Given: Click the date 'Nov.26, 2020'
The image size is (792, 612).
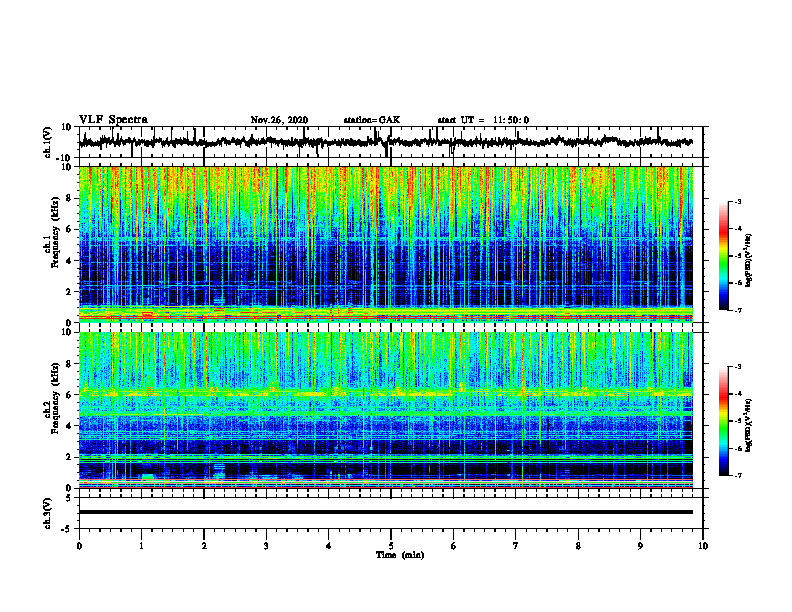Looking at the screenshot, I should [279, 120].
